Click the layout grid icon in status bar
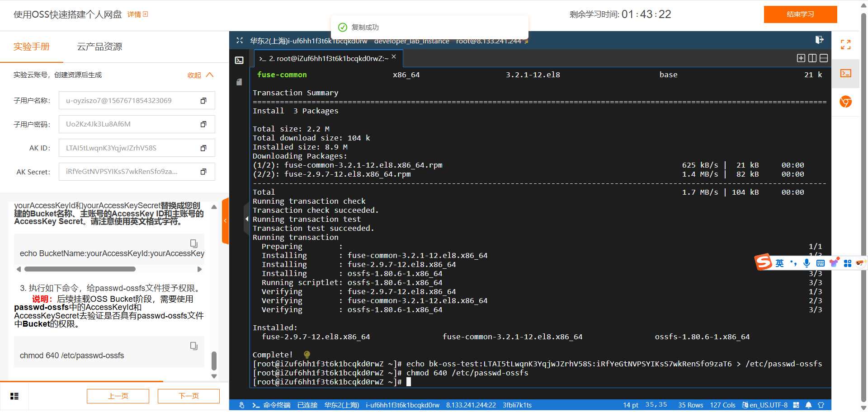The width and height of the screenshot is (868, 412). point(796,405)
